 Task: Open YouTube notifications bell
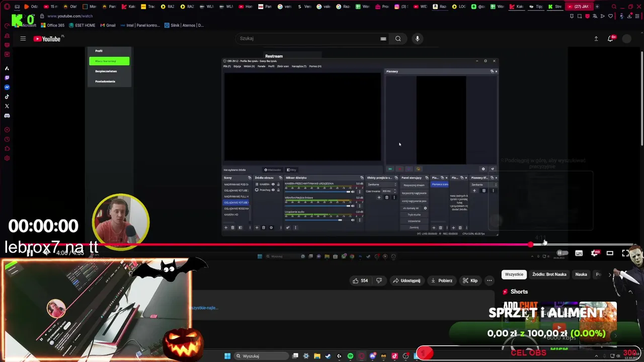coord(611,39)
